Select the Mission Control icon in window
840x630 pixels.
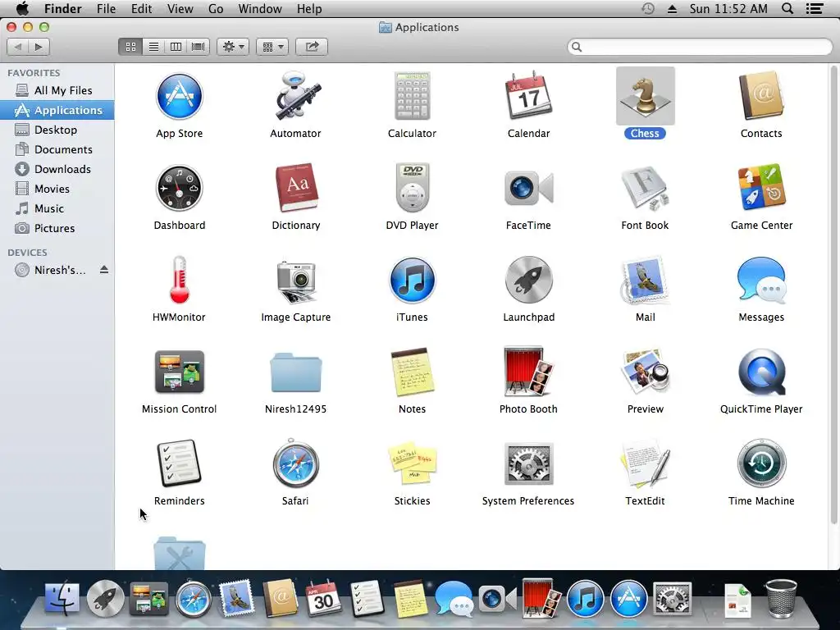point(179,372)
